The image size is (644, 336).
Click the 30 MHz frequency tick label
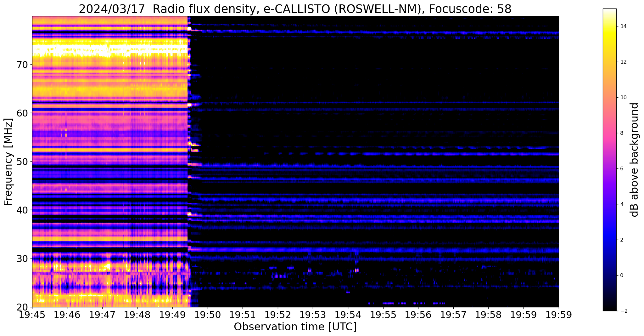click(x=22, y=259)
